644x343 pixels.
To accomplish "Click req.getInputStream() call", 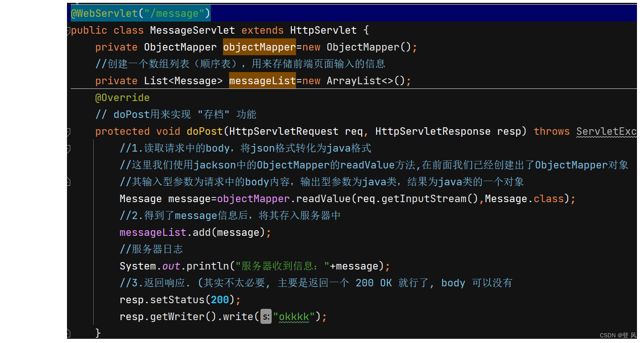I will [418, 199].
